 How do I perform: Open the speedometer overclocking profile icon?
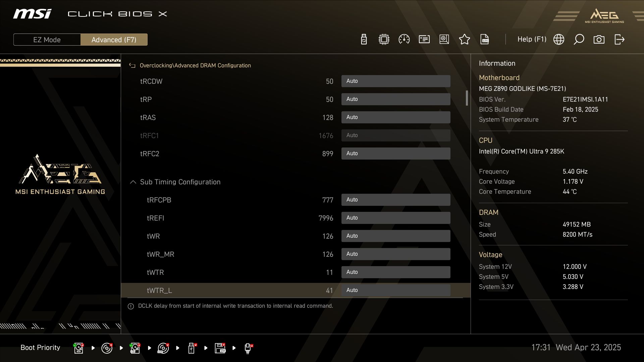point(404,40)
